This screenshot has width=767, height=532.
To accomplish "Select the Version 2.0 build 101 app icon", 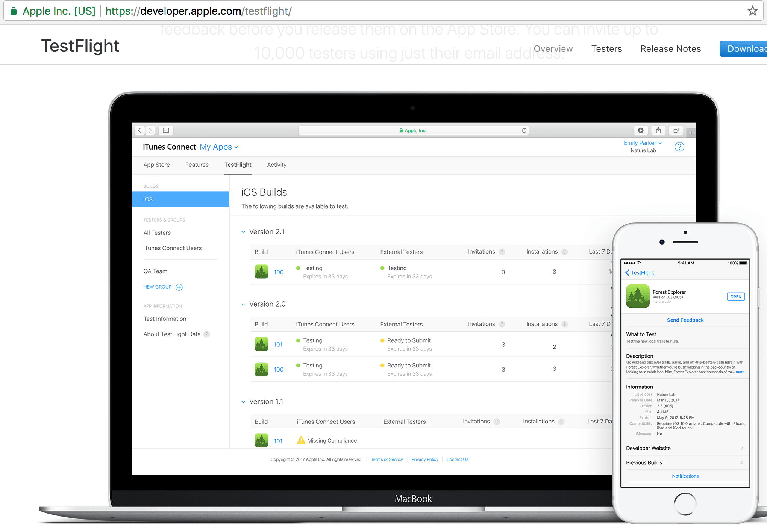I will pos(261,344).
